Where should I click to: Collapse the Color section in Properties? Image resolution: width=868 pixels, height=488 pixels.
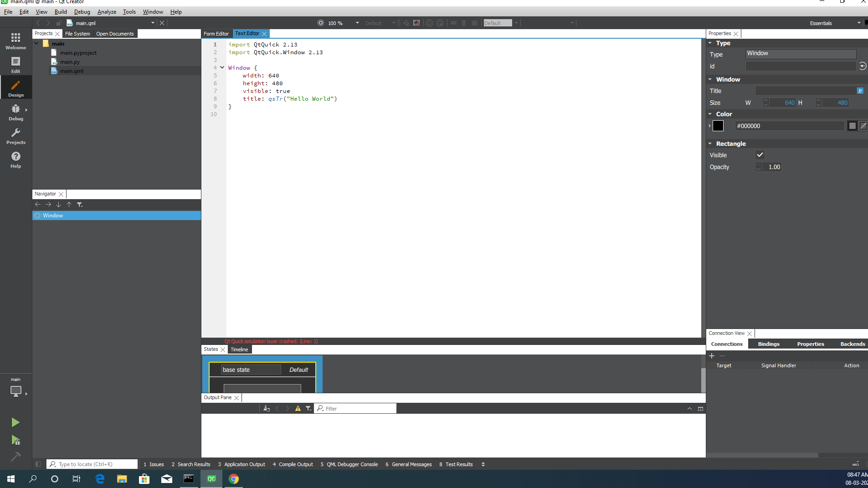pos(710,114)
